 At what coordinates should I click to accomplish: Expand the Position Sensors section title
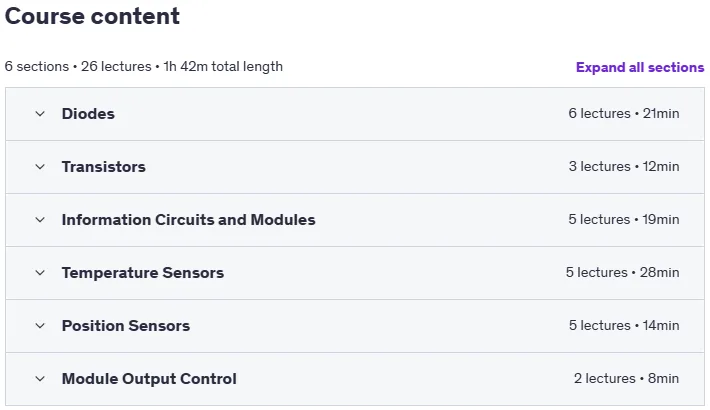pos(126,326)
